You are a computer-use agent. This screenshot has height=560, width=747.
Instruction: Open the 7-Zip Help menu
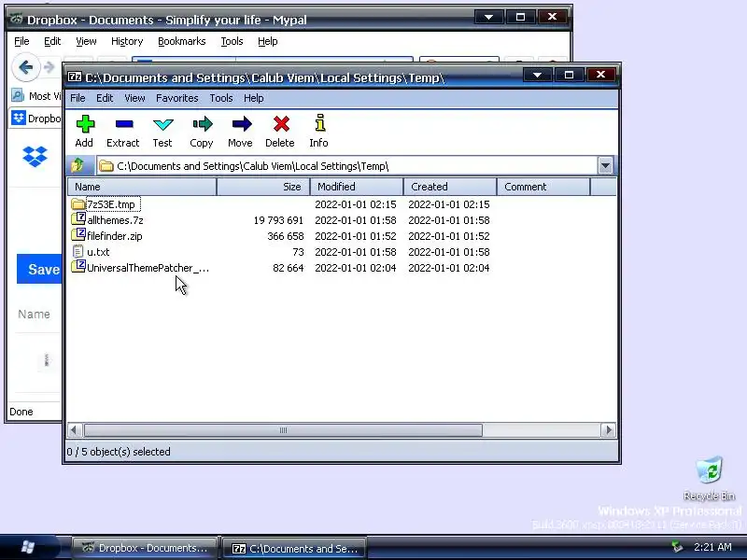[253, 98]
